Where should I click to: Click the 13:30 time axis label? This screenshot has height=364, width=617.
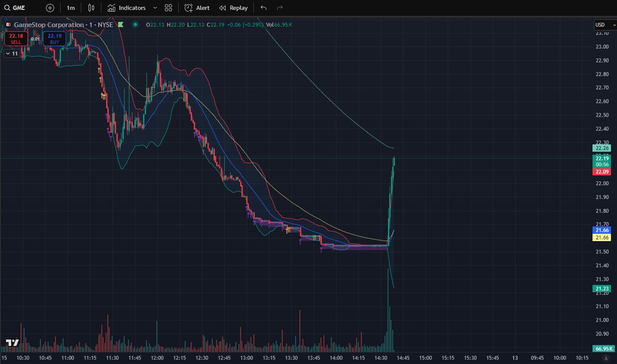coord(291,358)
